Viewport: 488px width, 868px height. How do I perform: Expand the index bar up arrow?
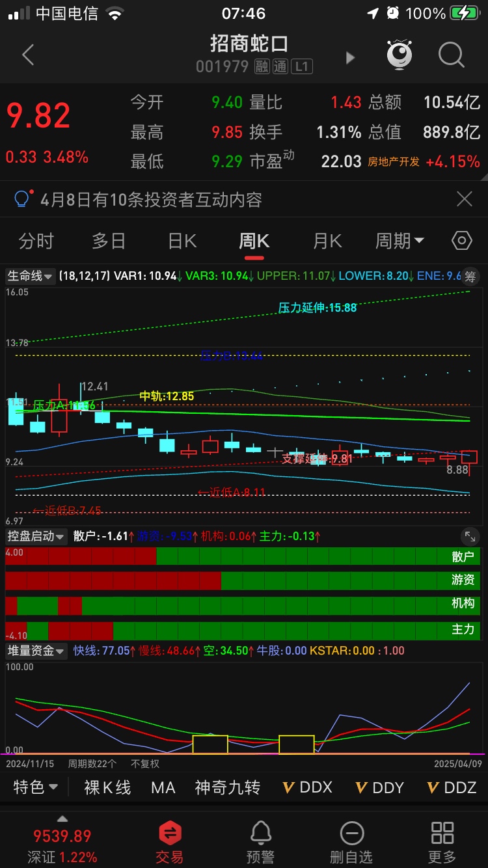(x=62, y=818)
